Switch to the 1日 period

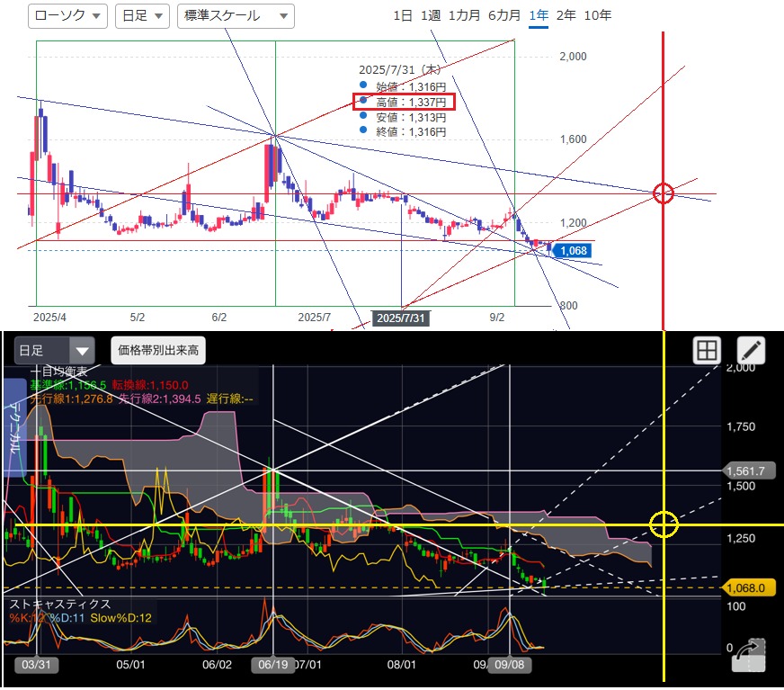[x=403, y=15]
